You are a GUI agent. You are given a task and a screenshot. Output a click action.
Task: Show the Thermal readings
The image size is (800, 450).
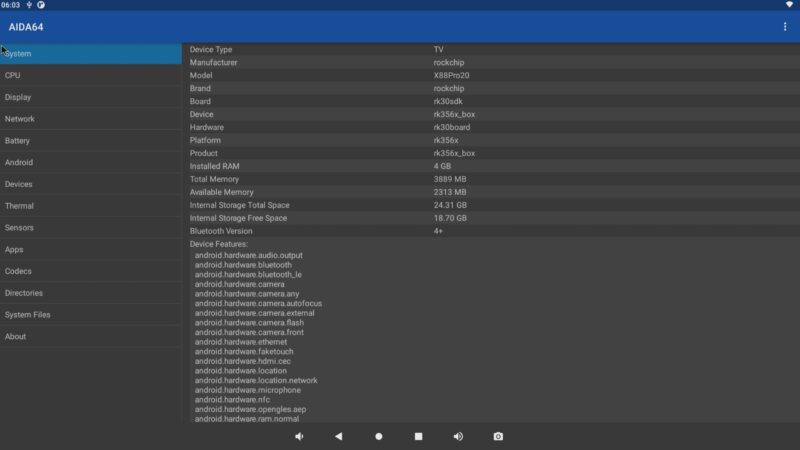[90, 206]
